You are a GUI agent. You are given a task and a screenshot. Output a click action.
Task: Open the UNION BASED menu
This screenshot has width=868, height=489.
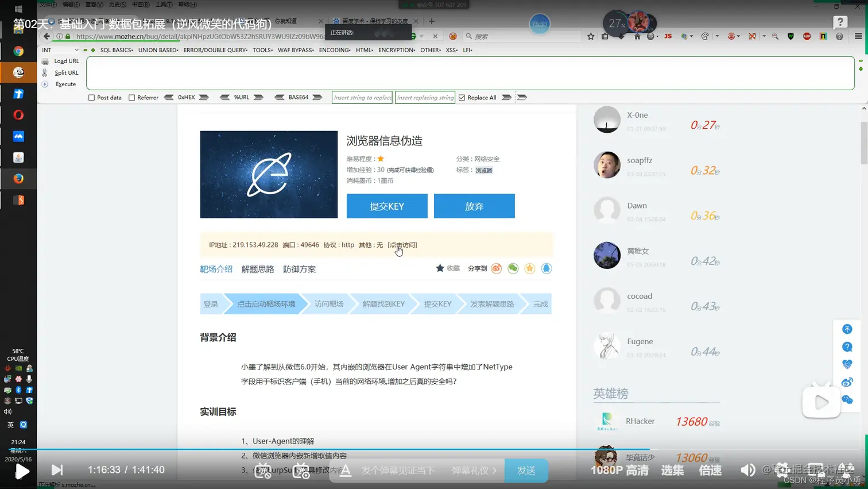click(158, 50)
